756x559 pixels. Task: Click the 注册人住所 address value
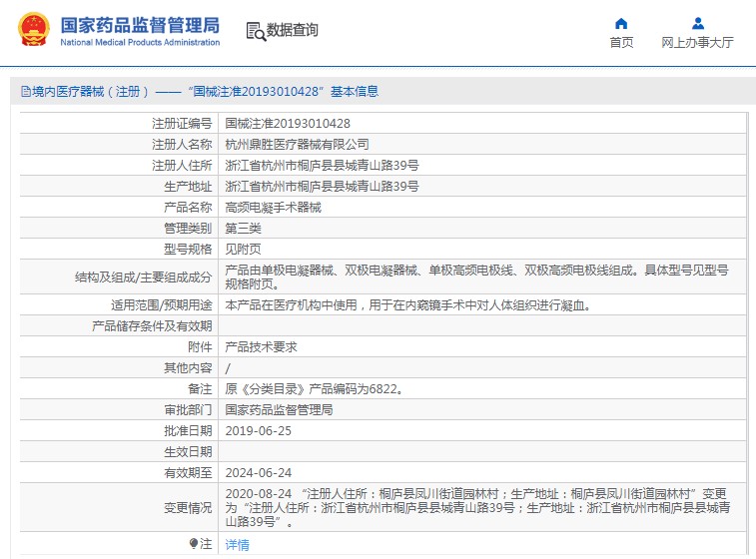(x=322, y=166)
